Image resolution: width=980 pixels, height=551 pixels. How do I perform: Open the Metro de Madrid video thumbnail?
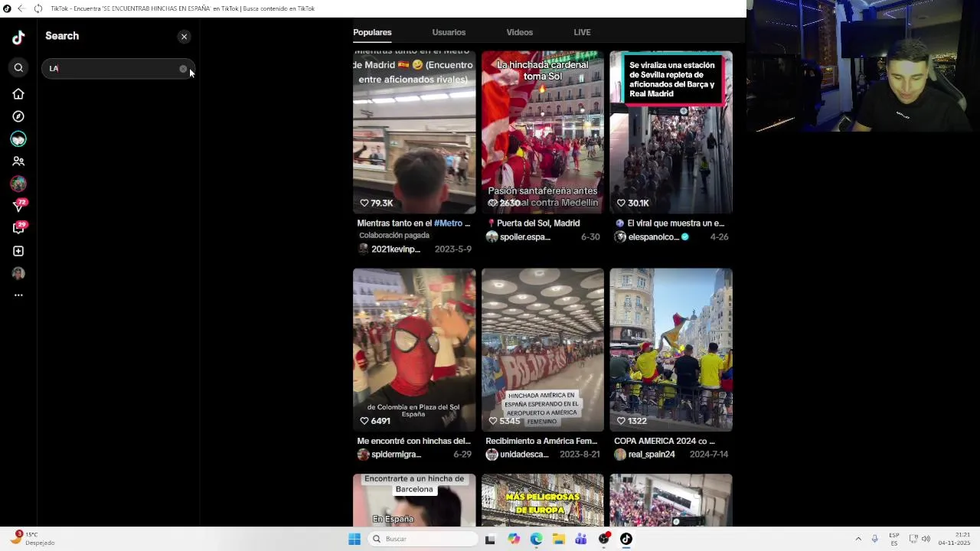[414, 132]
